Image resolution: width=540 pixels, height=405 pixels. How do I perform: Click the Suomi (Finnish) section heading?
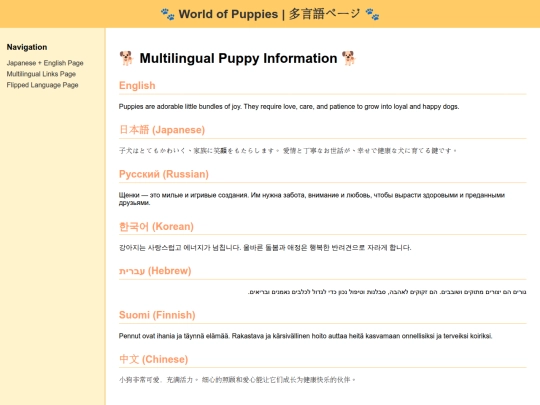tap(157, 315)
